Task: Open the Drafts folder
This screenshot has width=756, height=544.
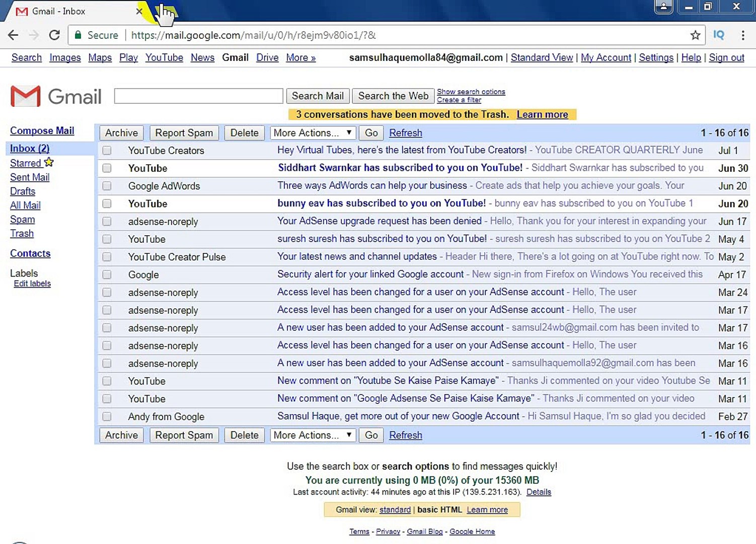Action: [x=23, y=191]
